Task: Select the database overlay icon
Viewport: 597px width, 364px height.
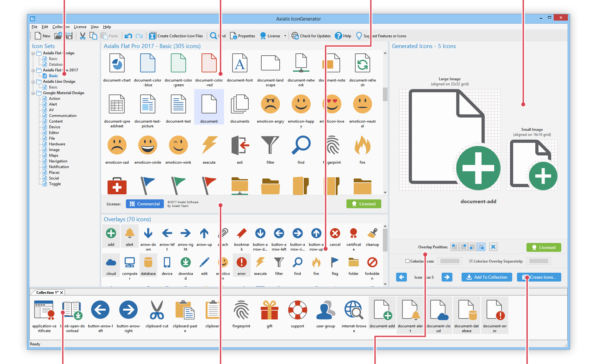Action: pos(148,262)
